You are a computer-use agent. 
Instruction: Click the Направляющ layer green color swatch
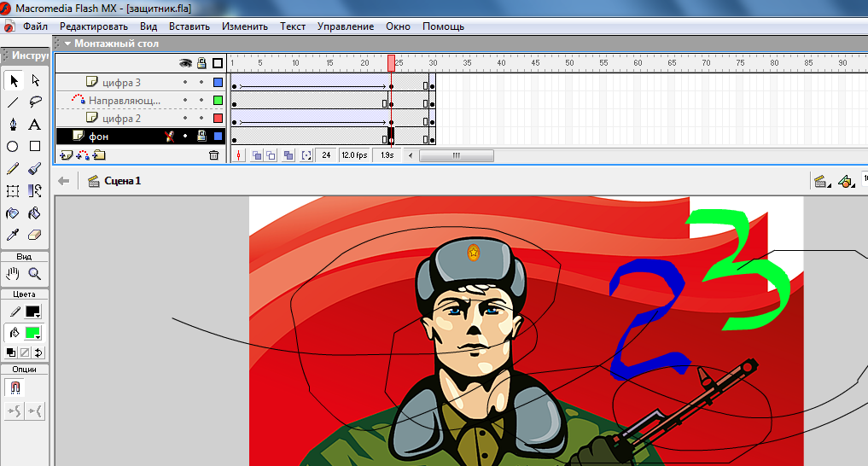coord(218,100)
